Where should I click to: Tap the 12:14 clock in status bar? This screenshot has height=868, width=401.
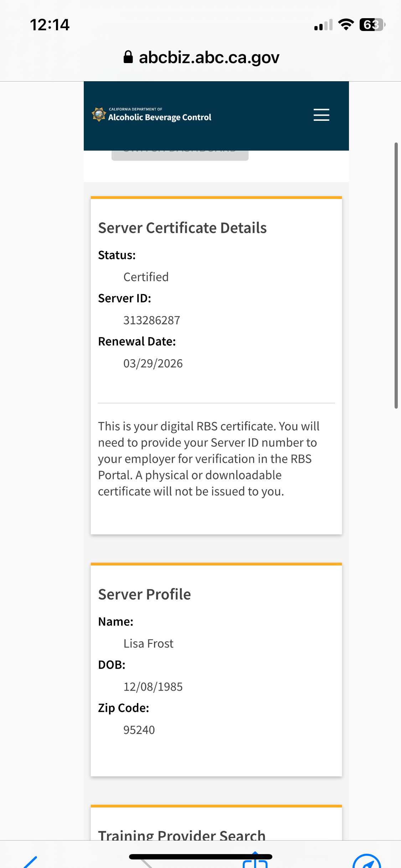tap(50, 25)
